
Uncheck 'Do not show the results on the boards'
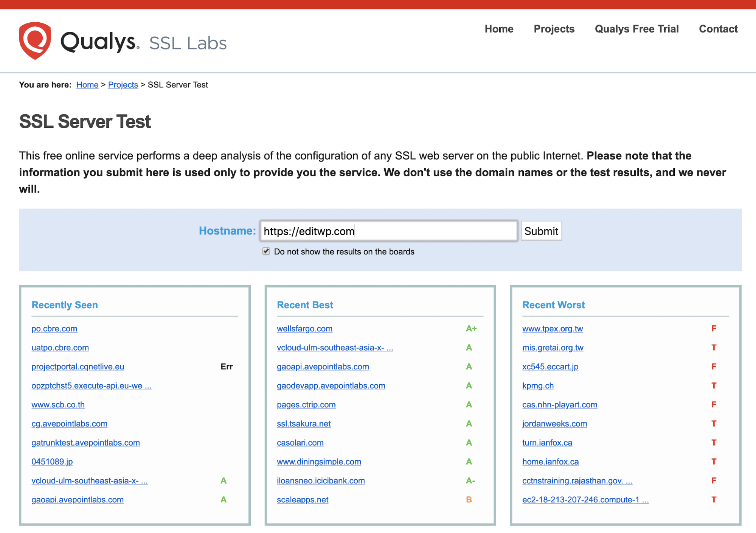pos(266,251)
